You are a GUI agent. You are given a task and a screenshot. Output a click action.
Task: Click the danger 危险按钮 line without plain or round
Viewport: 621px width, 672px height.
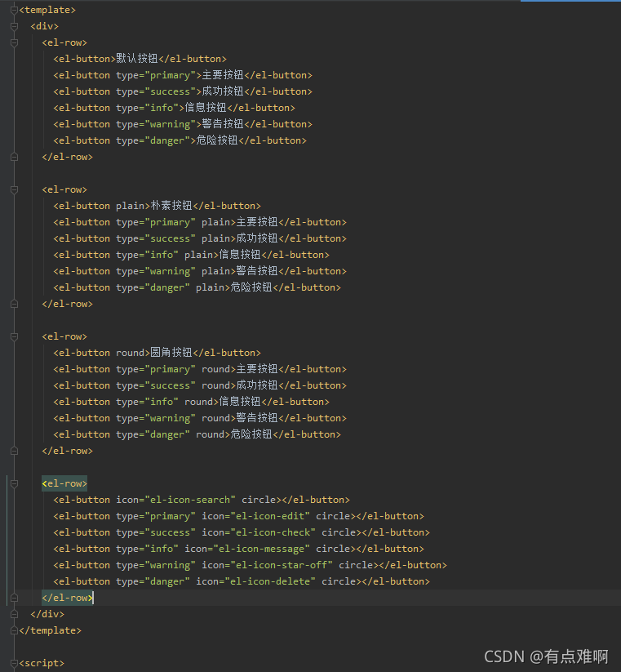tap(180, 140)
